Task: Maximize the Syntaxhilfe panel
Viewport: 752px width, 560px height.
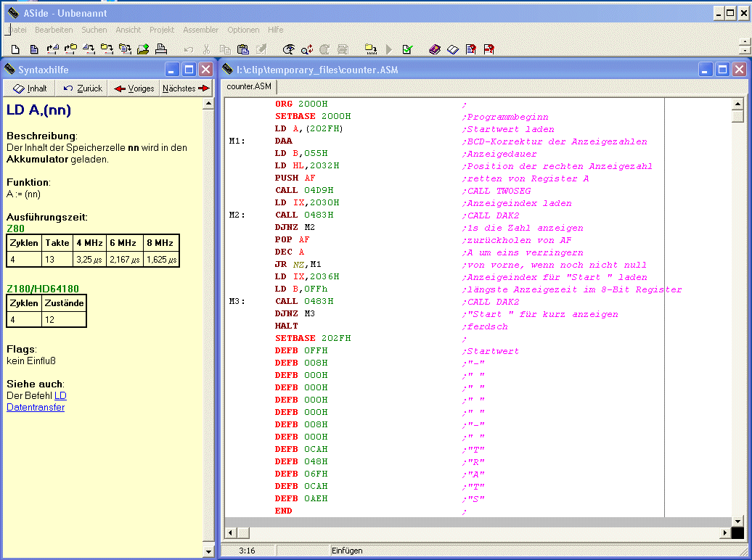Action: pos(189,70)
